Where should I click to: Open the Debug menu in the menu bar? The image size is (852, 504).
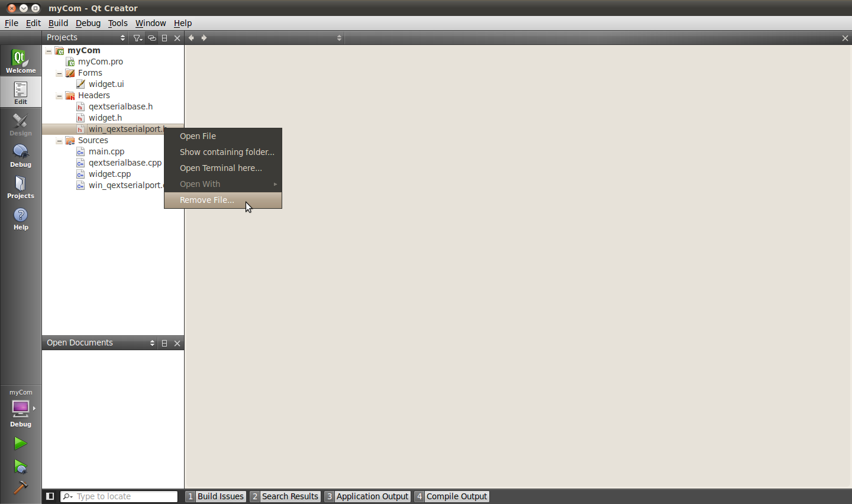pyautogui.click(x=88, y=23)
